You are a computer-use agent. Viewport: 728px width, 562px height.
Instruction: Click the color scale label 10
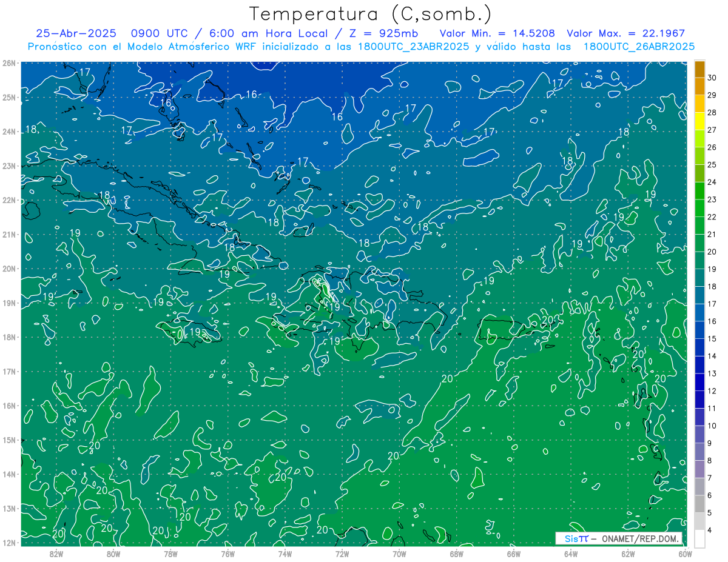[712, 426]
